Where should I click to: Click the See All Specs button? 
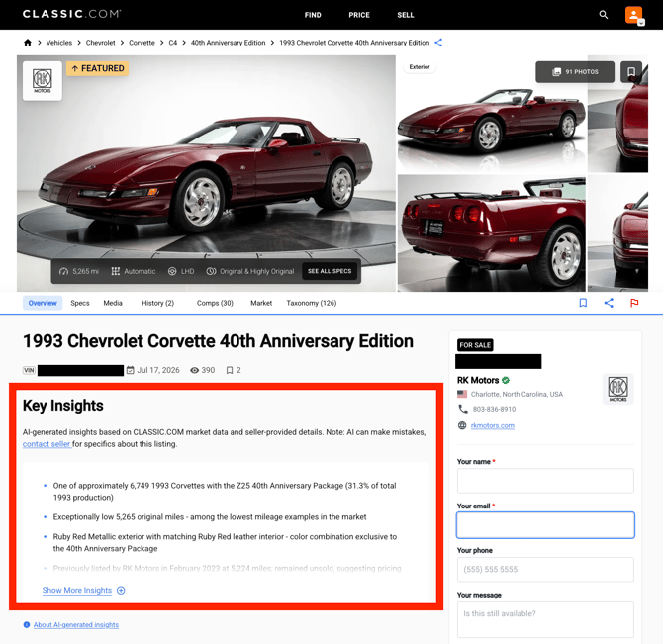click(330, 271)
